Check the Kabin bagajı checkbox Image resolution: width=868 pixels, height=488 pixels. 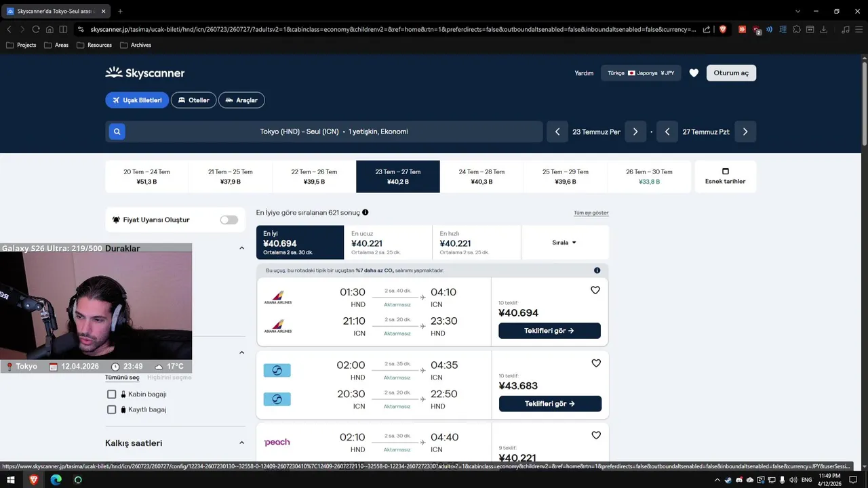tap(112, 394)
